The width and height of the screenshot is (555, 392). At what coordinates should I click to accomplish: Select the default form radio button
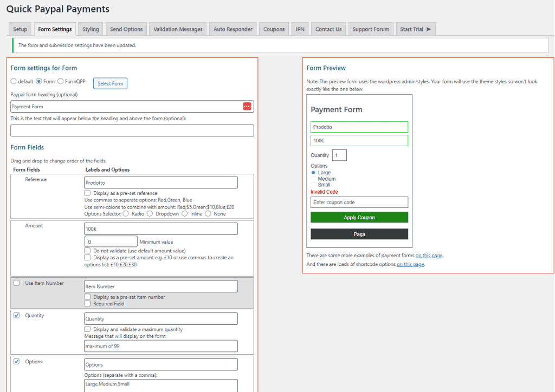click(x=14, y=81)
